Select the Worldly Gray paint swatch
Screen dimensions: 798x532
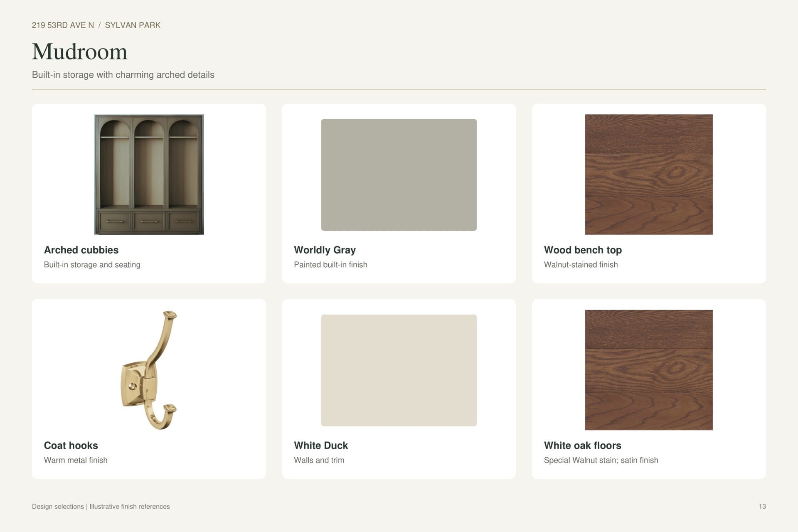[x=399, y=175]
